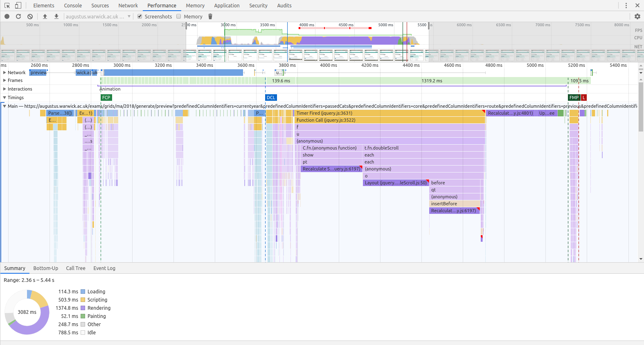This screenshot has width=644, height=345.
Task: Open capture settings gear icon
Action: (x=637, y=16)
